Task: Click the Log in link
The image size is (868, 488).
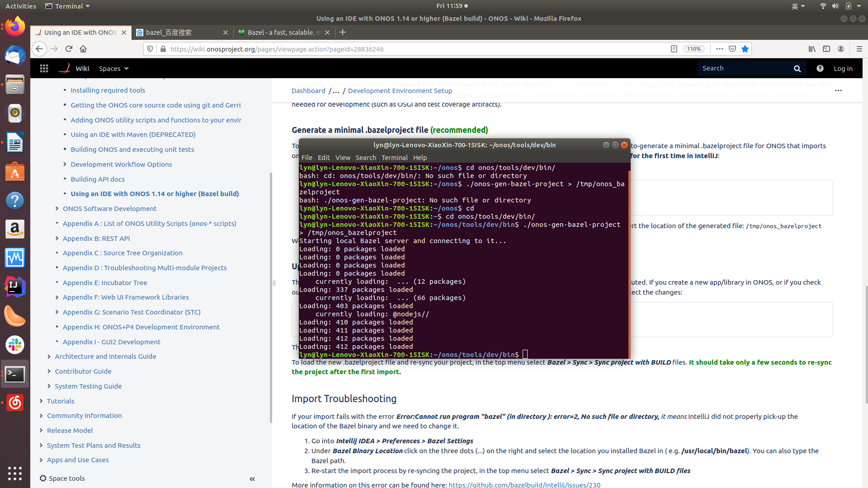Action: coord(843,69)
